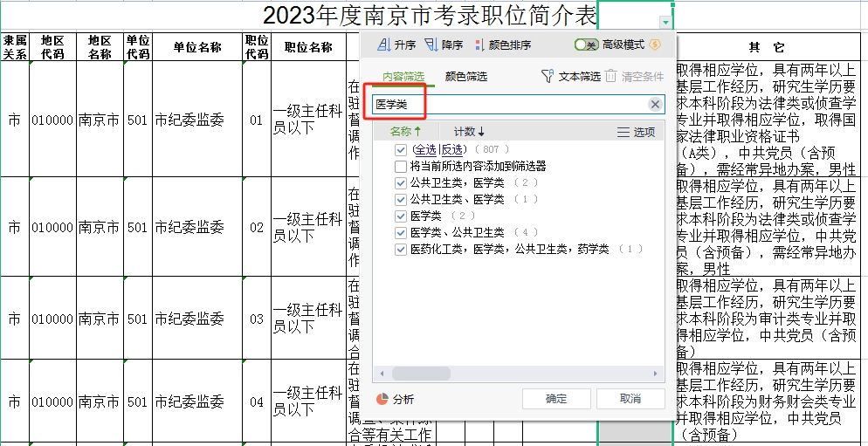The height and width of the screenshot is (446, 868).
Task: Sort list by 计数 column header
Action: pyautogui.click(x=469, y=132)
